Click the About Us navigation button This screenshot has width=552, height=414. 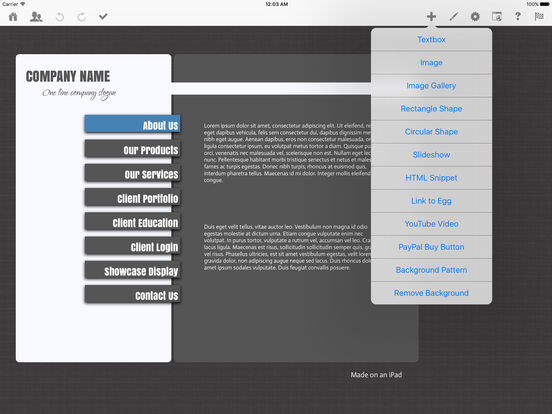132,124
